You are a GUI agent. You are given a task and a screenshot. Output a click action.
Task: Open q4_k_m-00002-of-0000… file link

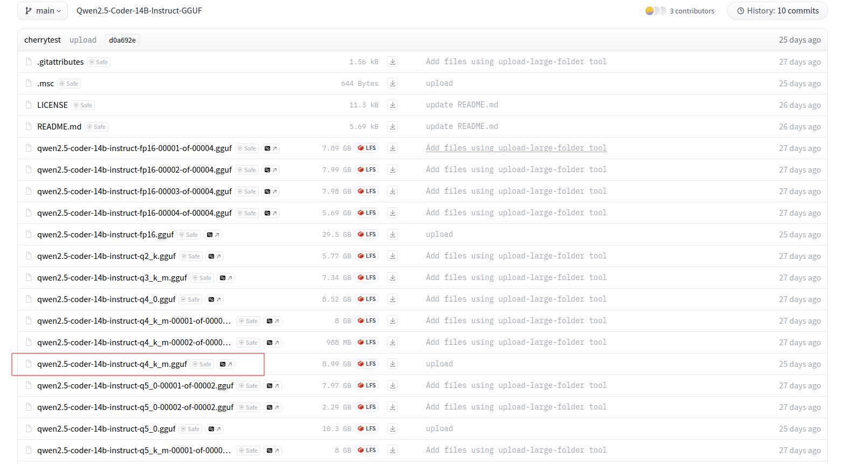134,342
